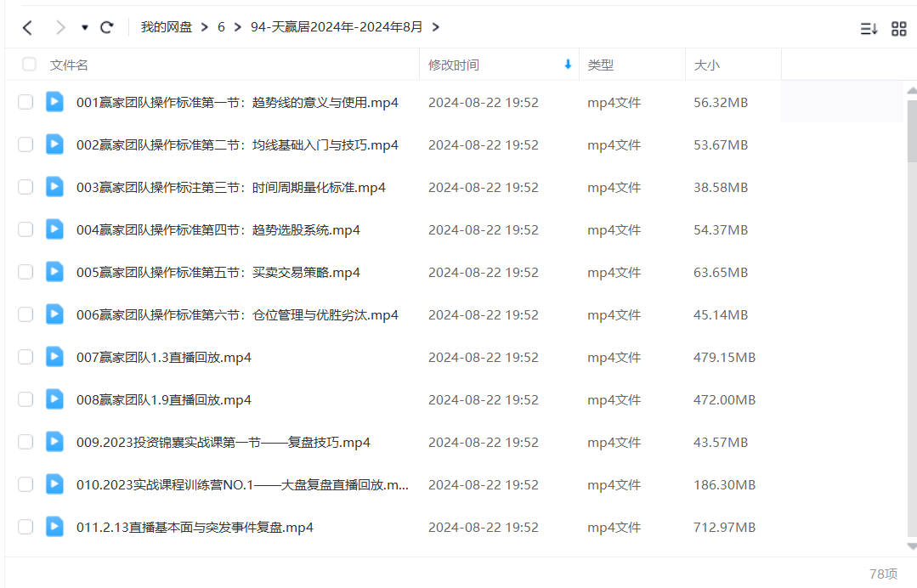This screenshot has width=917, height=588.
Task: Check the box for 001赢家团队 file
Action: [25, 102]
